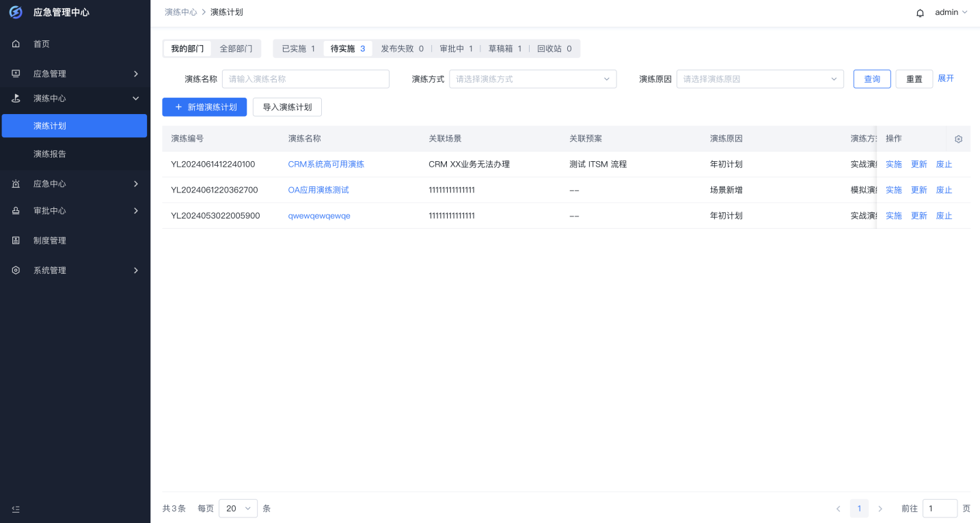This screenshot has height=523, width=980.
Task: Click the 新增演练计划 button
Action: coord(204,107)
